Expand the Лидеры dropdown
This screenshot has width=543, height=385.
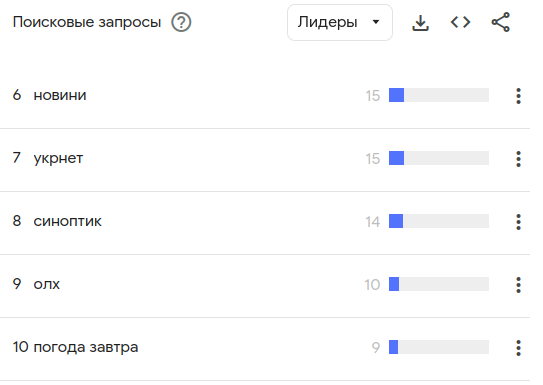(340, 23)
